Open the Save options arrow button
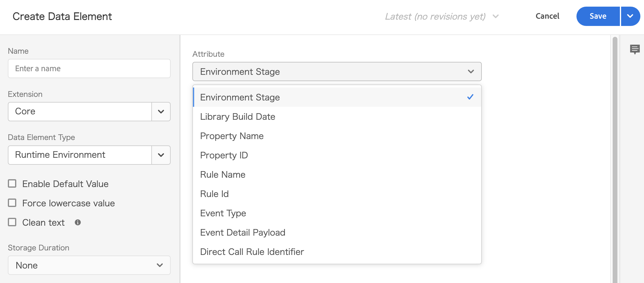 (x=630, y=16)
